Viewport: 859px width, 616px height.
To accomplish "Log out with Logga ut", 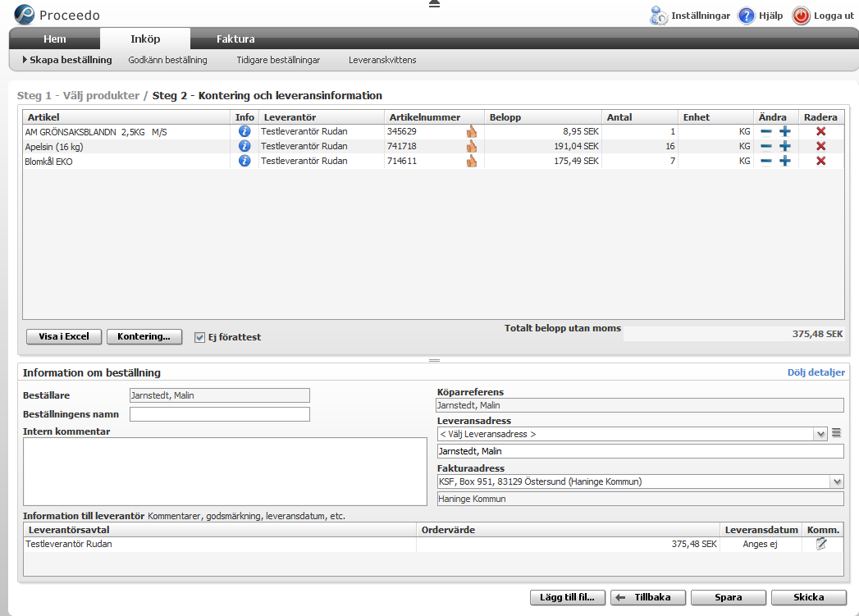I will point(823,16).
